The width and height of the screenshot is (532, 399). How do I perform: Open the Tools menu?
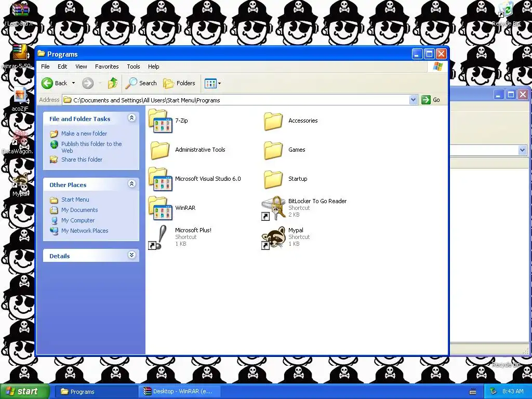click(x=134, y=66)
